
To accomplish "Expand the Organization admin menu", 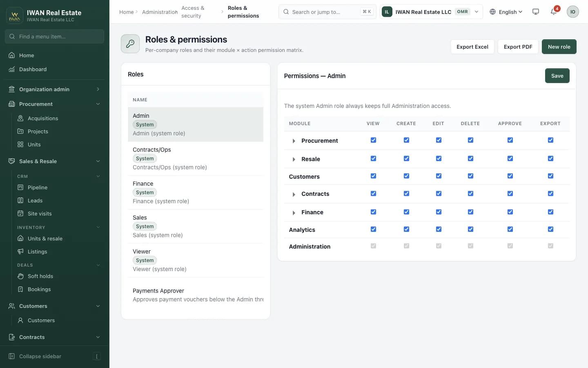I will click(x=55, y=89).
